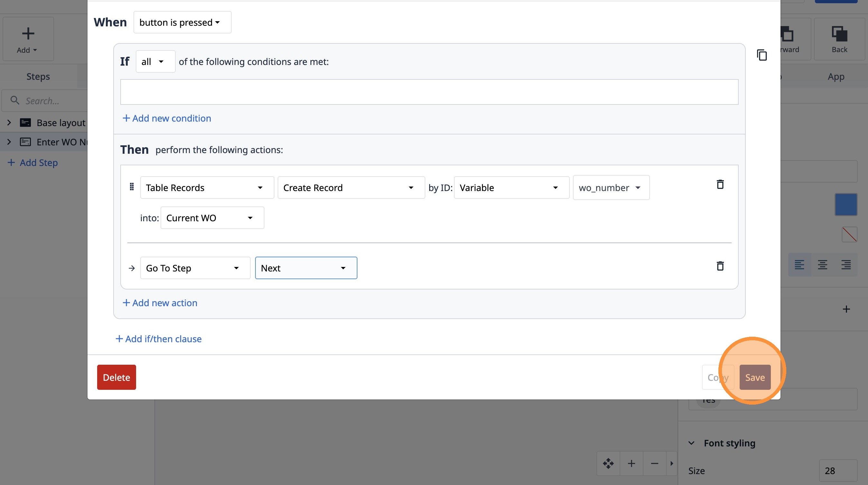Collapse the Font styling section

click(x=691, y=443)
